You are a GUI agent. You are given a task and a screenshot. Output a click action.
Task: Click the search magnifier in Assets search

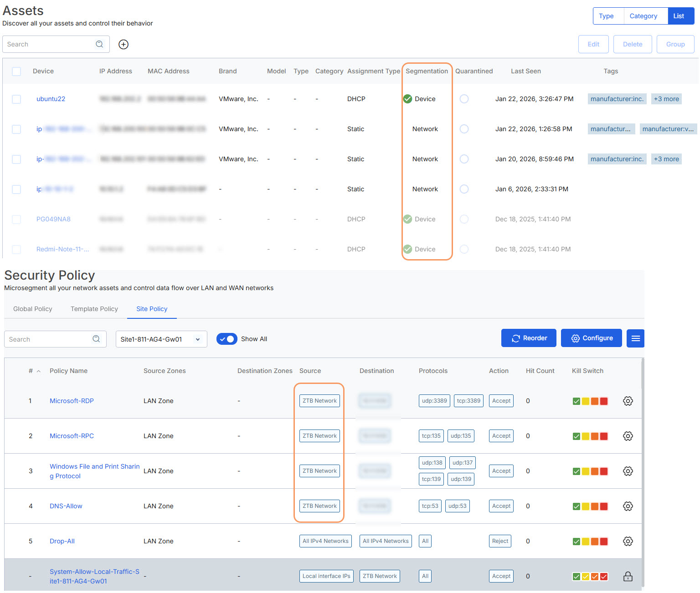(x=99, y=44)
